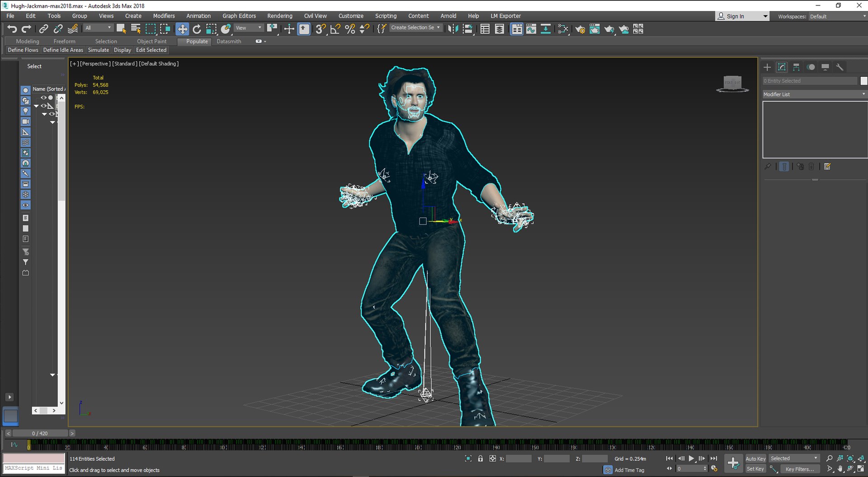
Task: Open the reference coordinate View dropdown
Action: (x=249, y=28)
